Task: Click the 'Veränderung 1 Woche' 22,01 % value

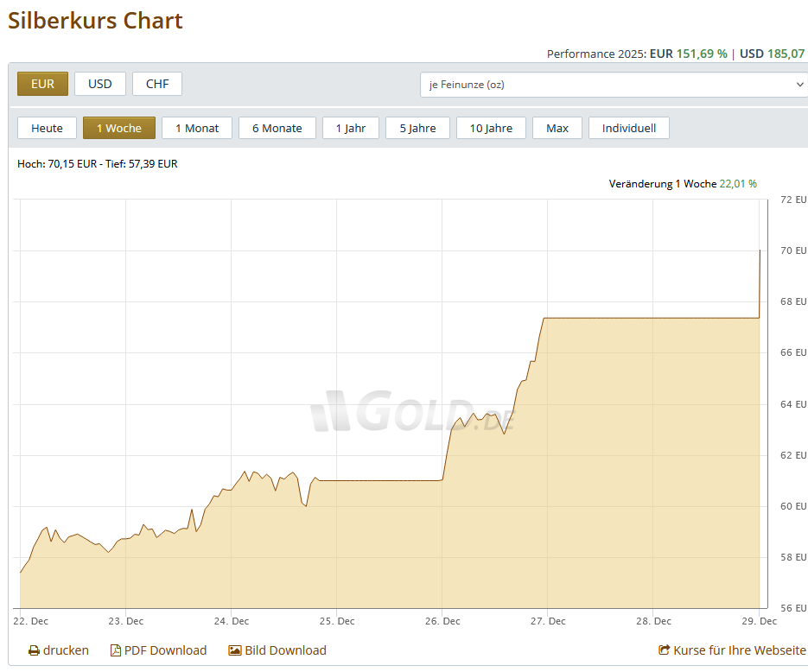Action: pos(738,184)
